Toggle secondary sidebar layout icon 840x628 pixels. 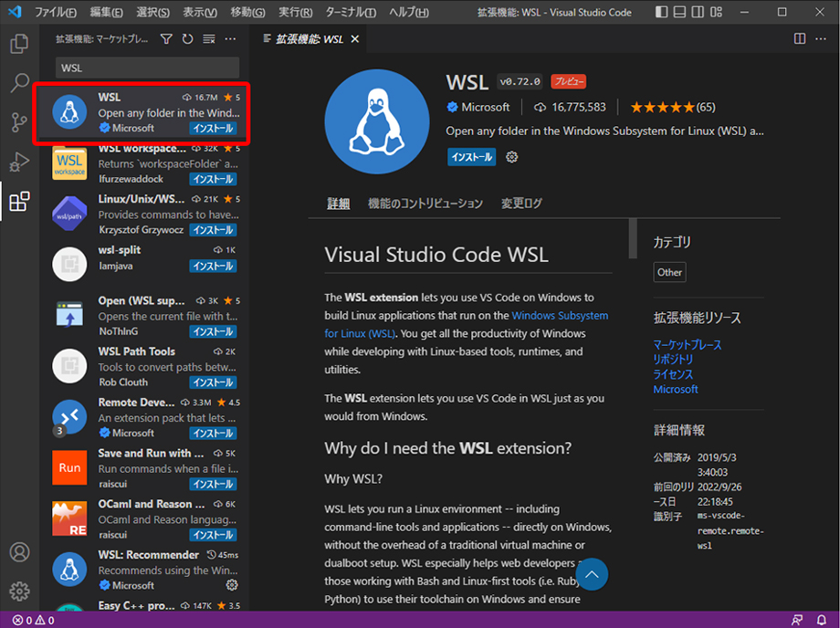[x=698, y=12]
